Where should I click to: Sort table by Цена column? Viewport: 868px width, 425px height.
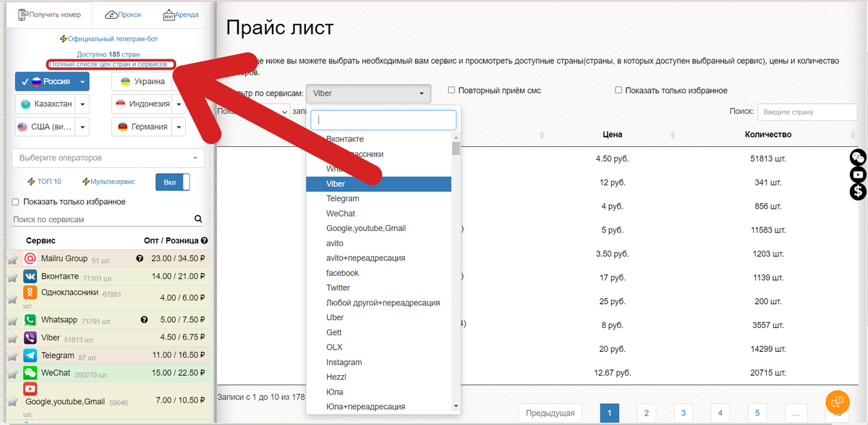[612, 135]
